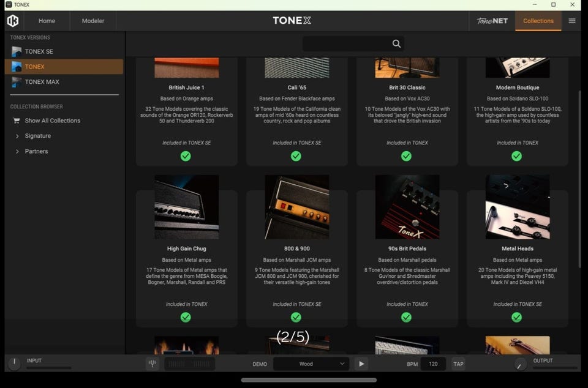Click the Brit 30 Classic title
Screen dimensions: 588x388
click(x=407, y=88)
